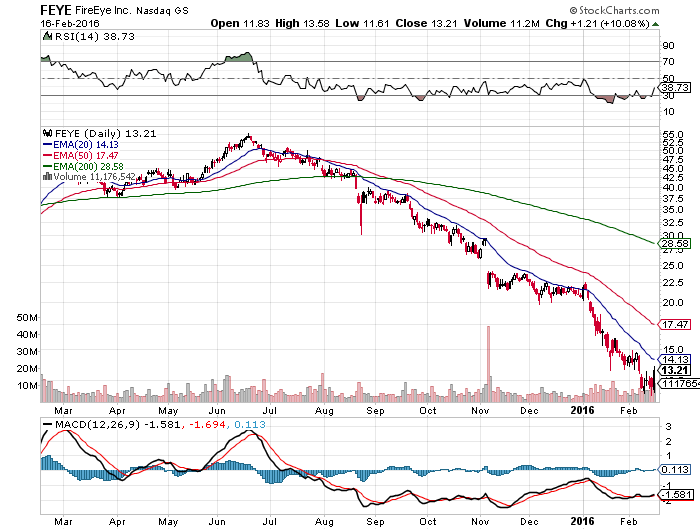Viewport: 700px width, 530px height.
Task: Click the 70 overbought level on RSI axis
Action: coord(668,62)
